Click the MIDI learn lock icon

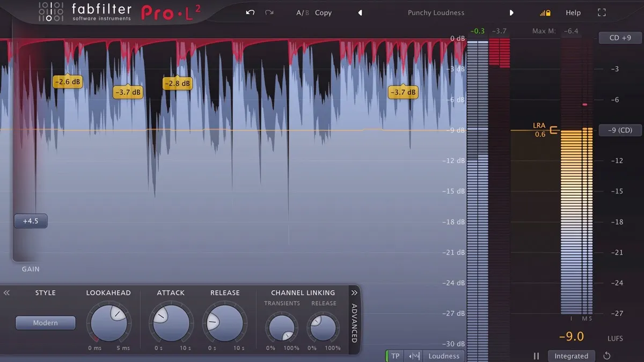(545, 12)
